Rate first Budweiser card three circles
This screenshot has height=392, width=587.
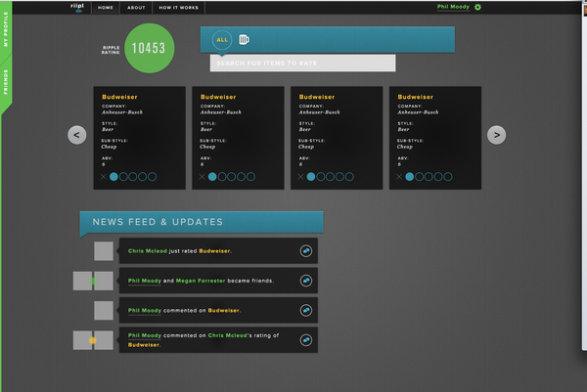tap(133, 177)
